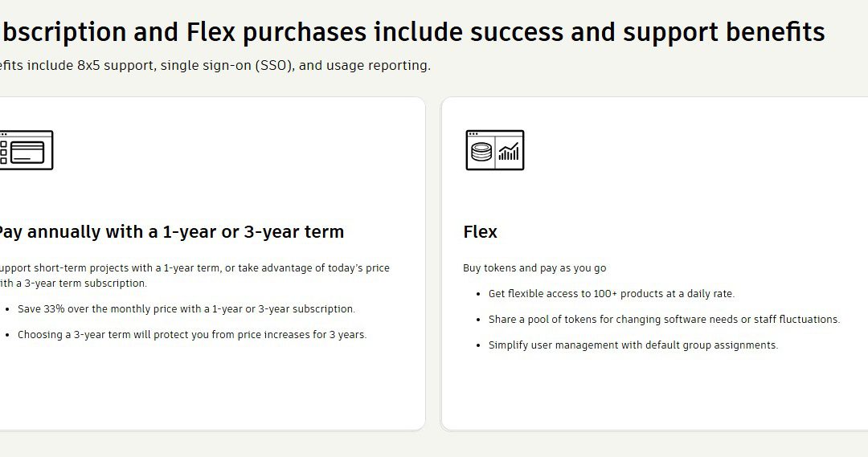The image size is (868, 457).
Task: Click the Save 33% over monthly bullet
Action: tap(186, 308)
